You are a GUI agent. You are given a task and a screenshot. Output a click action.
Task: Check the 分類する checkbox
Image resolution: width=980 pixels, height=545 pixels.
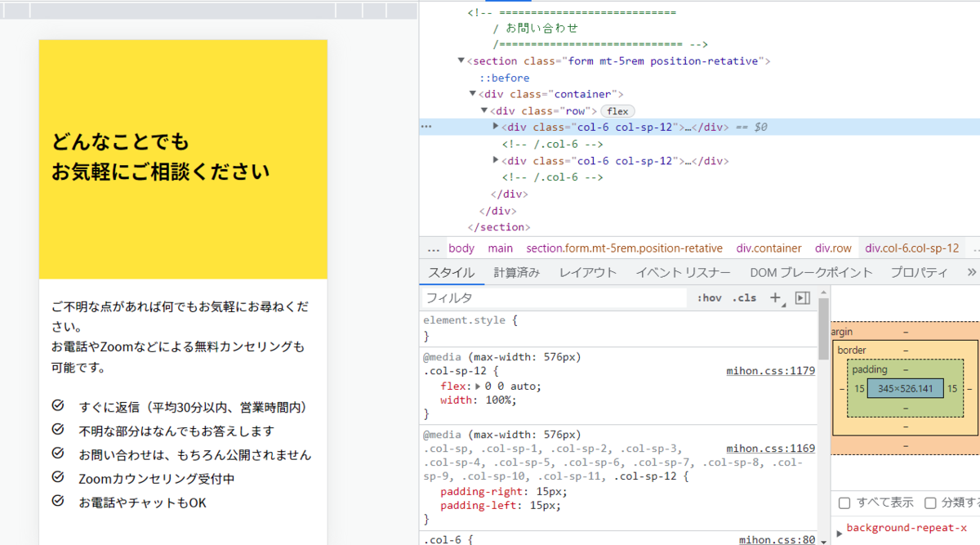point(930,503)
